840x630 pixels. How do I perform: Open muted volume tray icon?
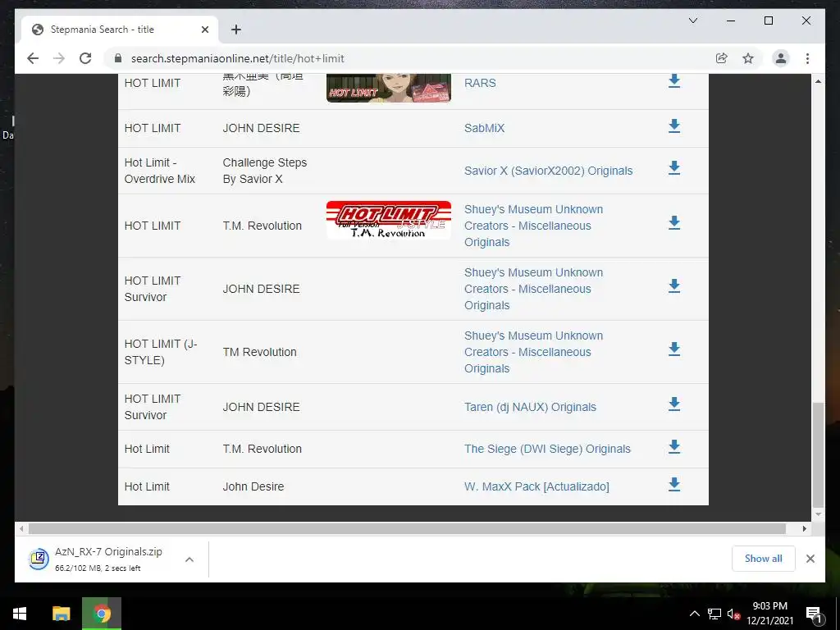(733, 614)
